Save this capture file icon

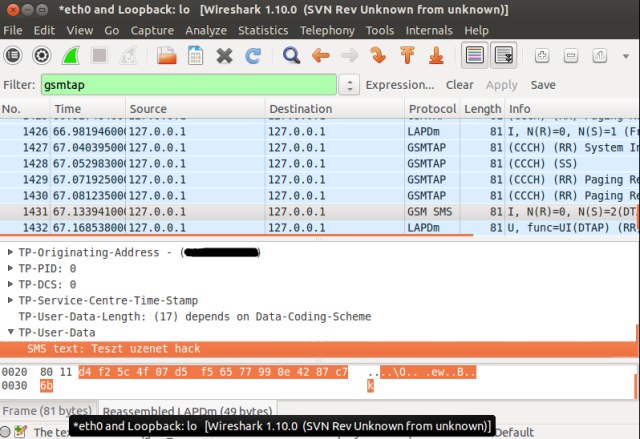(196, 55)
